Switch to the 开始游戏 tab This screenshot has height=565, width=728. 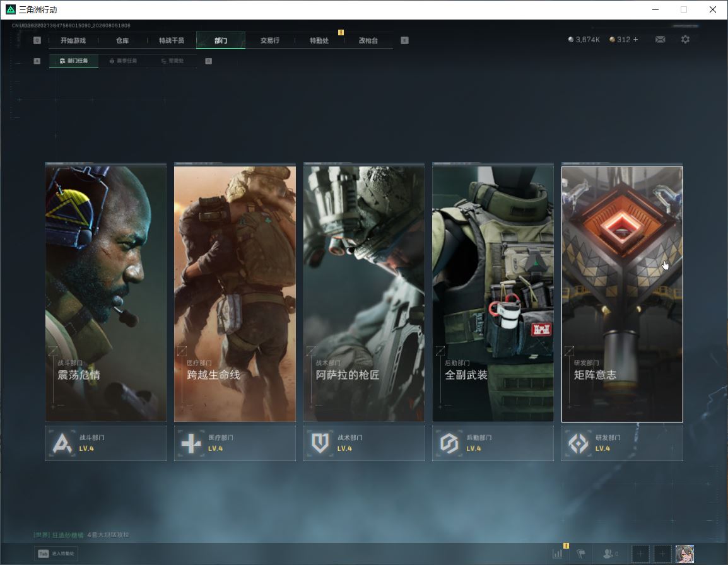[x=73, y=40]
